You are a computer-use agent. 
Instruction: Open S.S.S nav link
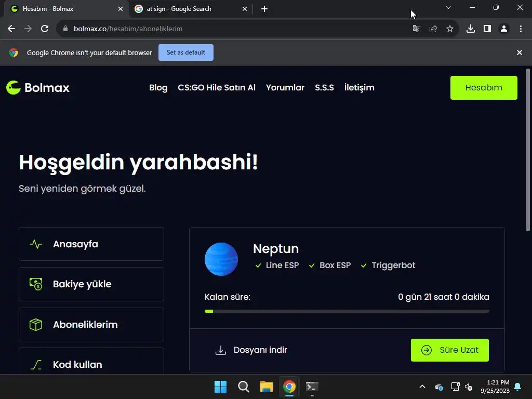[x=324, y=87]
